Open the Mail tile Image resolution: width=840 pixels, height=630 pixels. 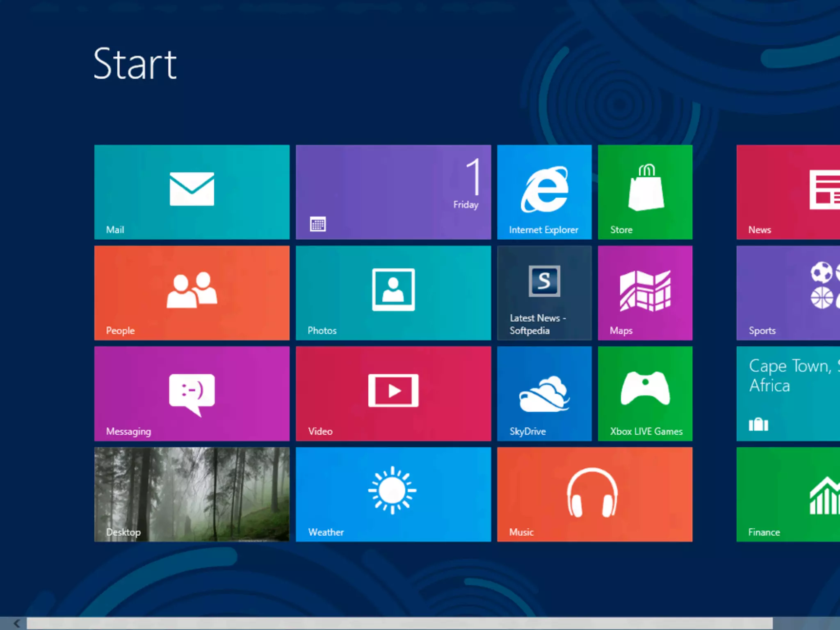(192, 192)
